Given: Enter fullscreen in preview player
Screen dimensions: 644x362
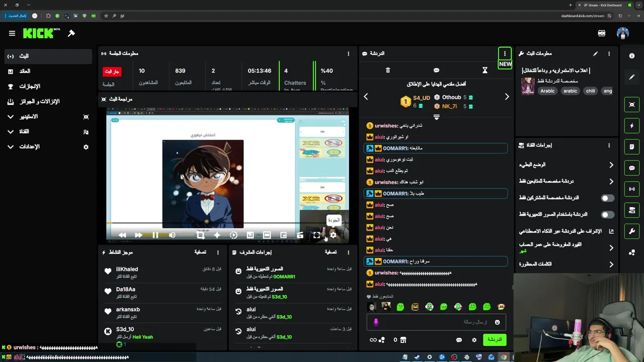Looking at the screenshot, I should [316, 235].
